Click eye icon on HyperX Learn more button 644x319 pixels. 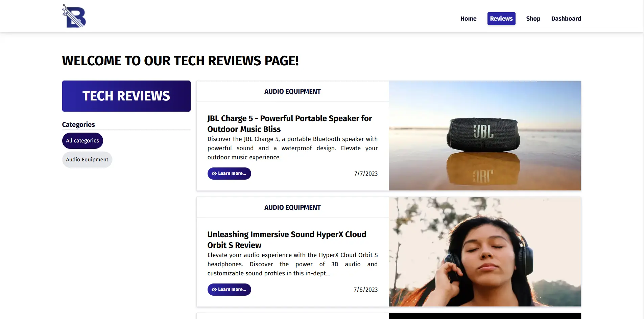tap(214, 290)
